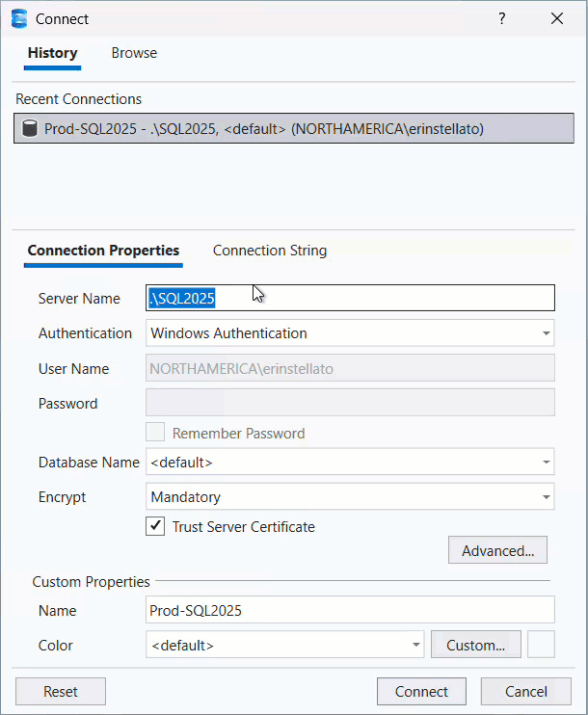Close the Connect dialog window
Image resolution: width=588 pixels, height=715 pixels.
click(557, 18)
